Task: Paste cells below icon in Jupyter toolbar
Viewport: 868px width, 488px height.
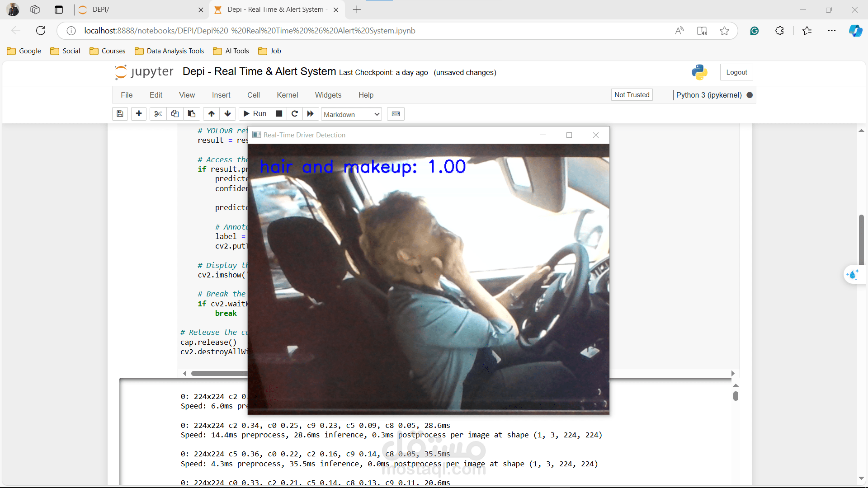Action: coord(192,114)
